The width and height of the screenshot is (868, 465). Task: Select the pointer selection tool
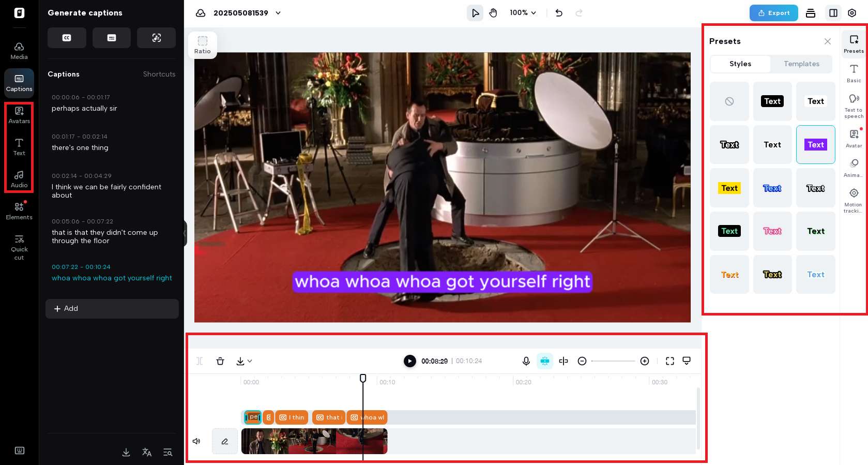click(475, 13)
